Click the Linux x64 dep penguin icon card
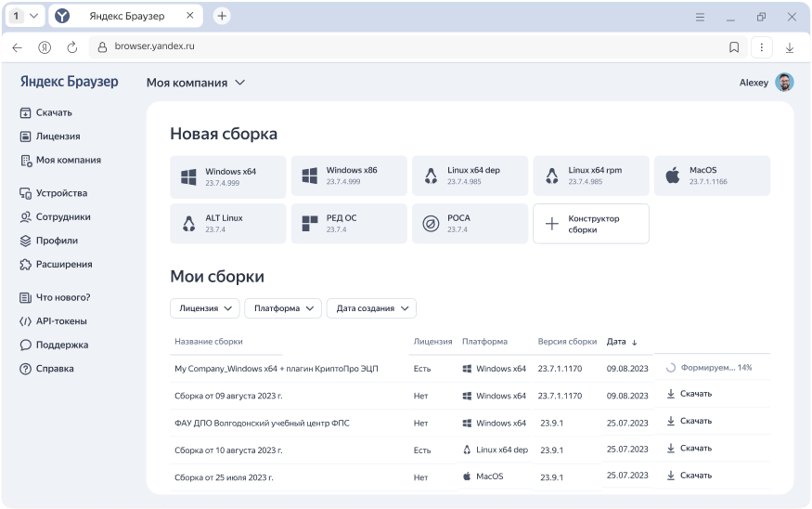 point(470,176)
